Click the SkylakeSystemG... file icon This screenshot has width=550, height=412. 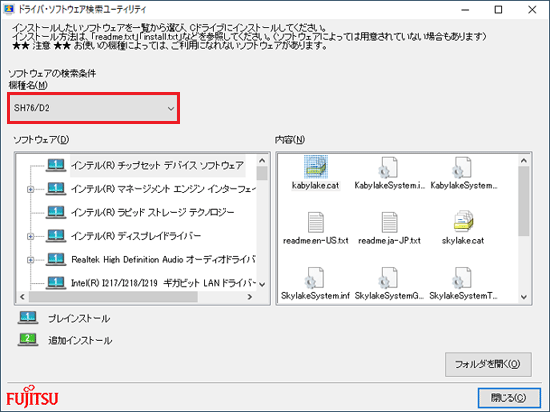click(x=389, y=277)
